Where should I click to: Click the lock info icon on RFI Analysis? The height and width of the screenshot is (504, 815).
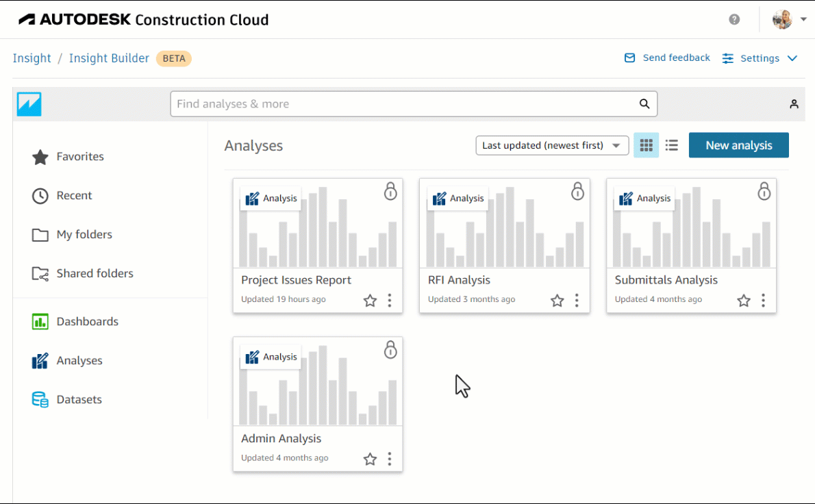[577, 191]
